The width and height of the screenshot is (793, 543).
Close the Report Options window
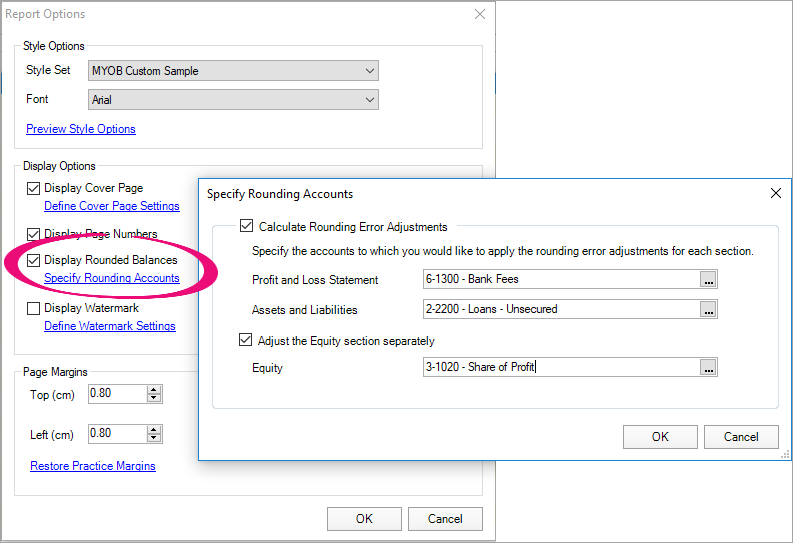480,14
